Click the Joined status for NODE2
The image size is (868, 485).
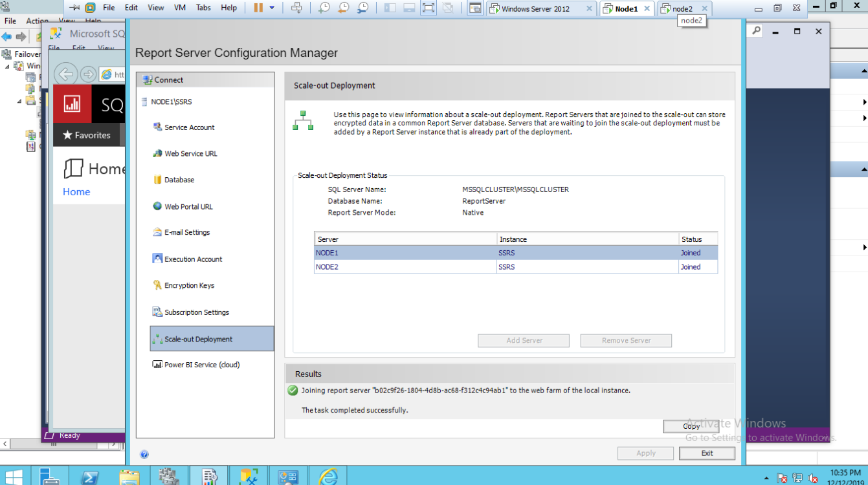691,266
